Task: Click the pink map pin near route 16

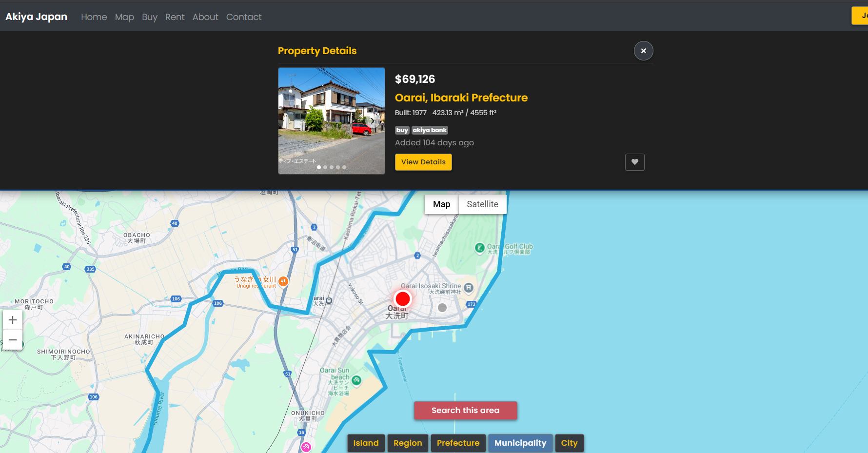Action: tap(306, 447)
